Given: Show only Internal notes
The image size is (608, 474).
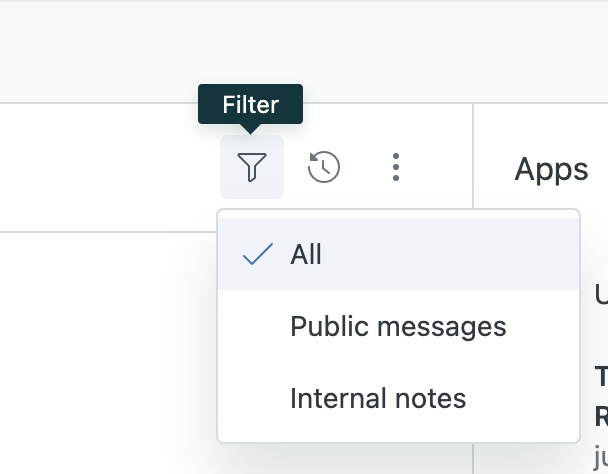Looking at the screenshot, I should pyautogui.click(x=378, y=399).
